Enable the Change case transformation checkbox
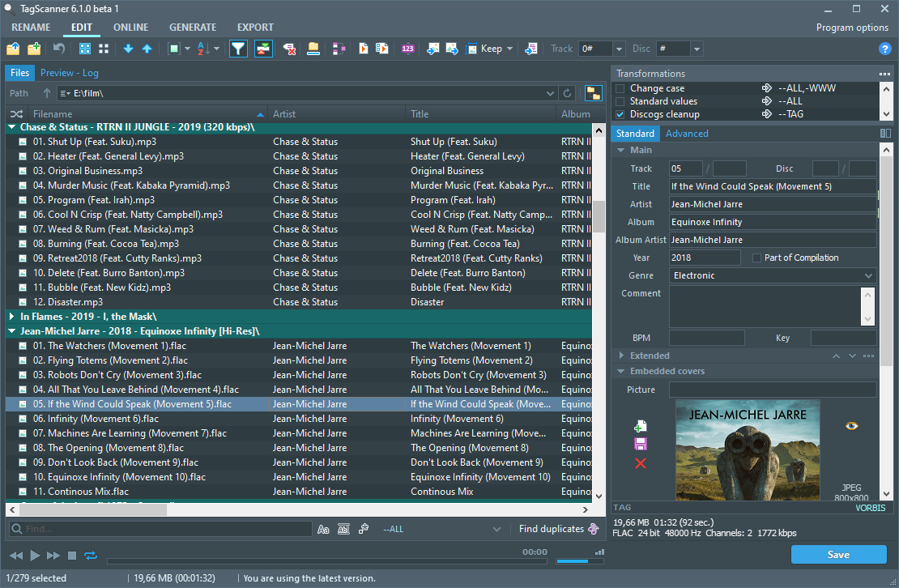This screenshot has width=899, height=588. 620,88
